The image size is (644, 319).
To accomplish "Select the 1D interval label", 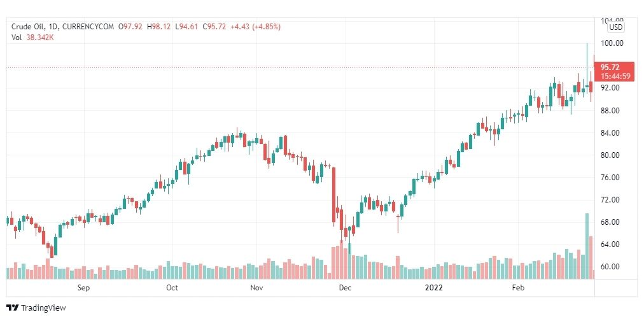I will (52, 27).
